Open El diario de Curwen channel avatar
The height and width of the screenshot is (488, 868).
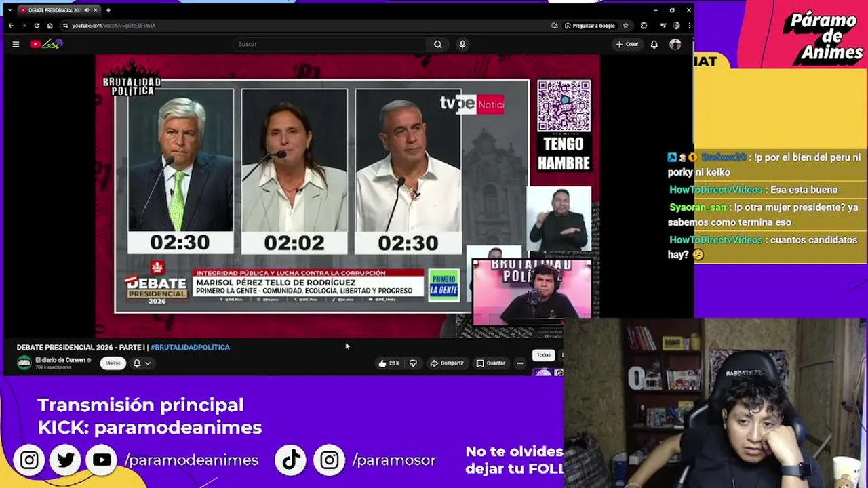[24, 363]
